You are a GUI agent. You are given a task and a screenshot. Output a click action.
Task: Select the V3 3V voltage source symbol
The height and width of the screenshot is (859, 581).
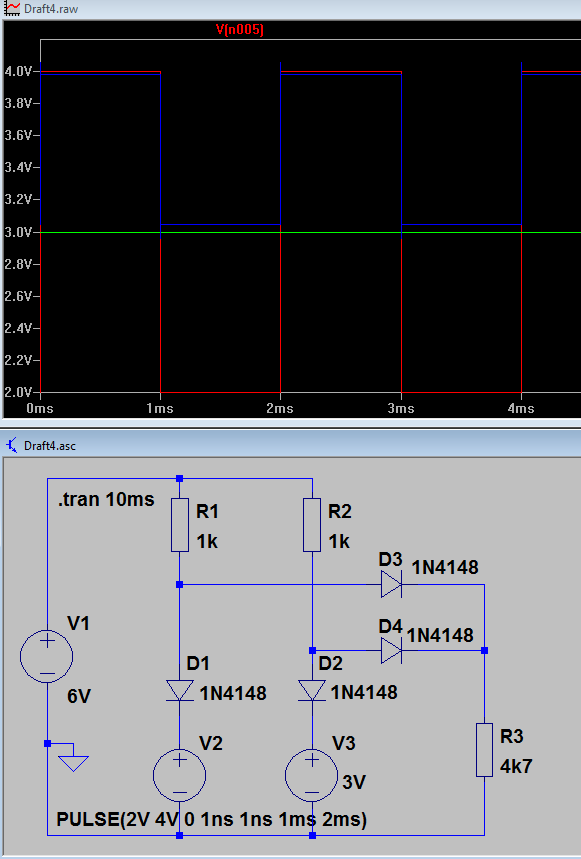[312, 775]
